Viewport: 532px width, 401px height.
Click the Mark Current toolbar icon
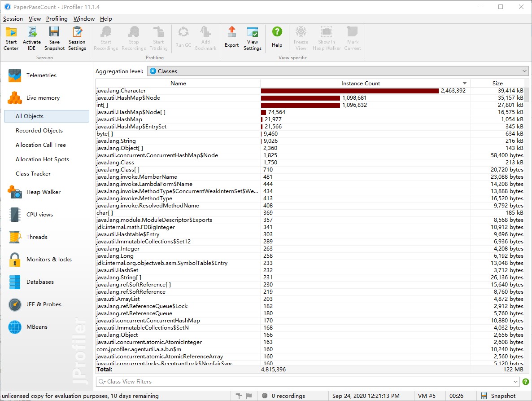353,32
